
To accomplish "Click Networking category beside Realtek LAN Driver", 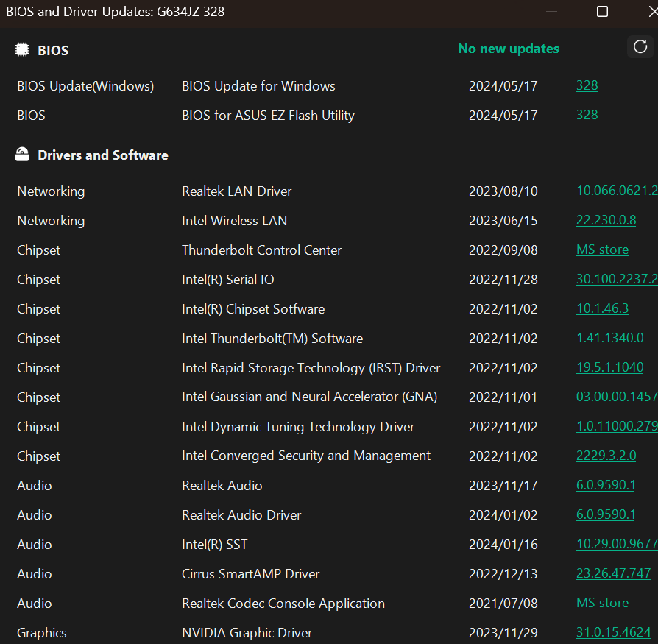I will (51, 191).
